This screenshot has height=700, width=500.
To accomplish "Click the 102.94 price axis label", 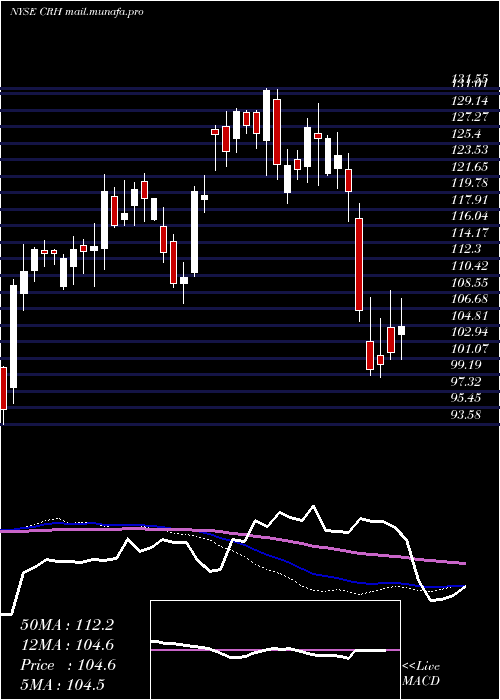I will pyautogui.click(x=469, y=332).
